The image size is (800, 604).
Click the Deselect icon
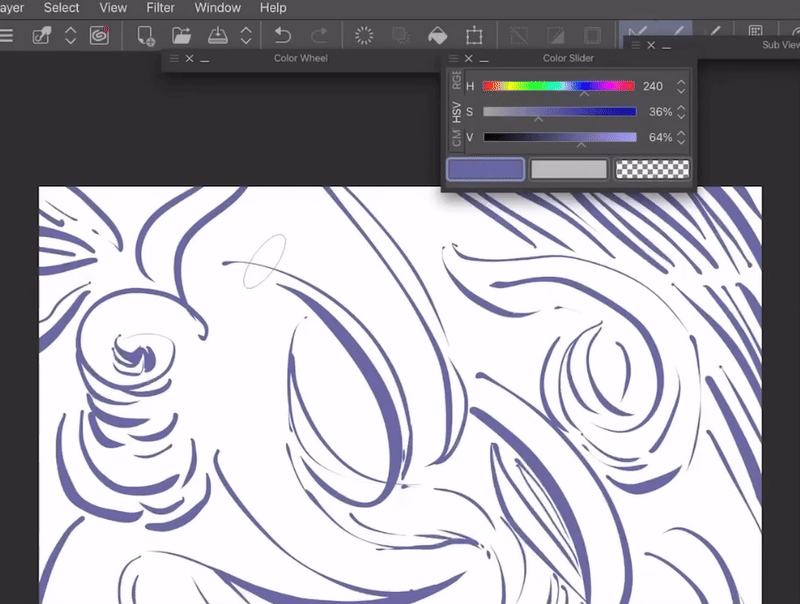519,36
